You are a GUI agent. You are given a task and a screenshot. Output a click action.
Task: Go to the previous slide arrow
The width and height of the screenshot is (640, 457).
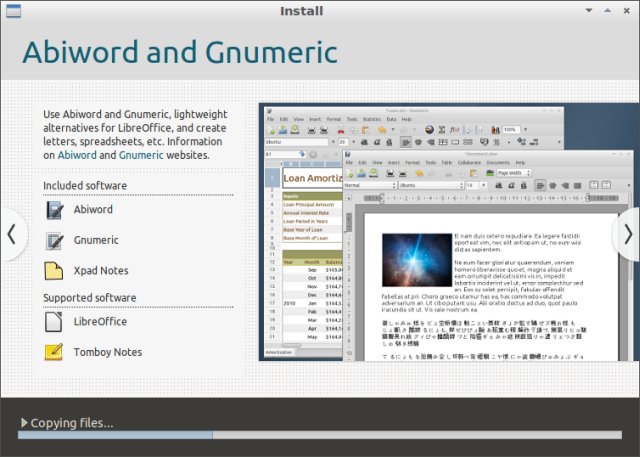pos(12,234)
